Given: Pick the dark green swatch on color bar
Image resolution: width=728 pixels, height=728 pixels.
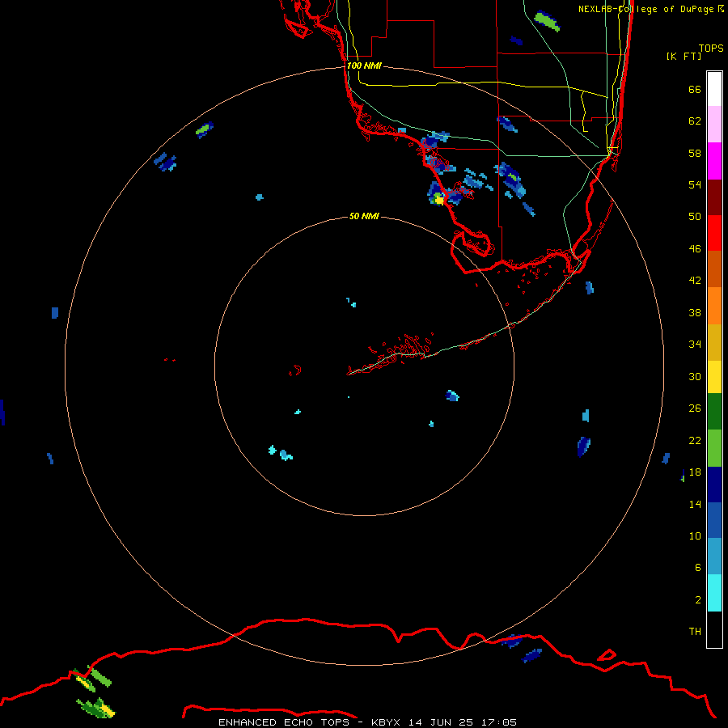Looking at the screenshot, I should 714,412.
